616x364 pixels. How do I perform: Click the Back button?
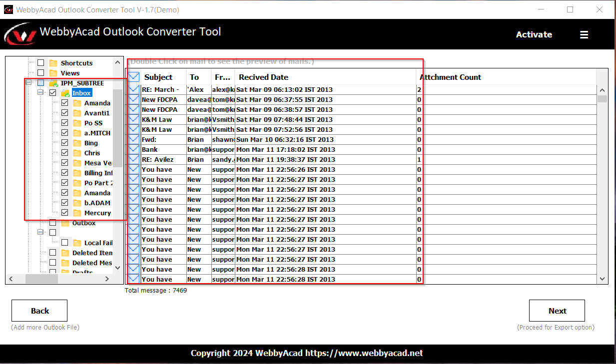[x=39, y=311]
